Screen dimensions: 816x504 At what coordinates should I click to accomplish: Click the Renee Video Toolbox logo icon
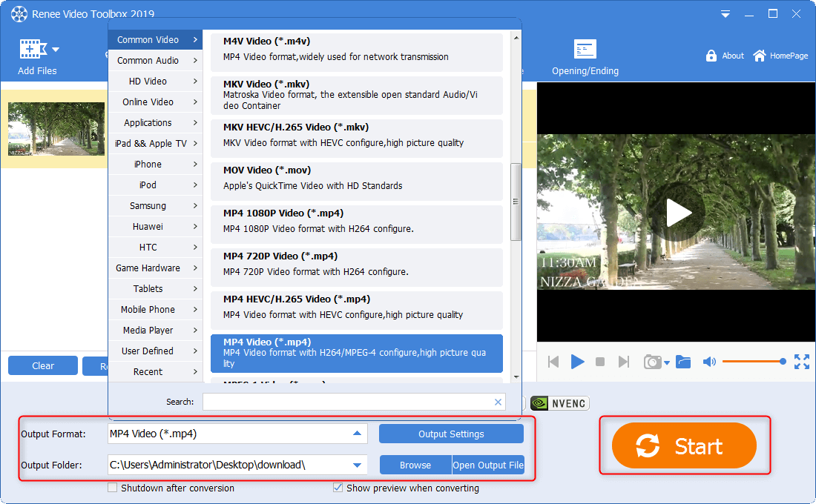pyautogui.click(x=19, y=14)
